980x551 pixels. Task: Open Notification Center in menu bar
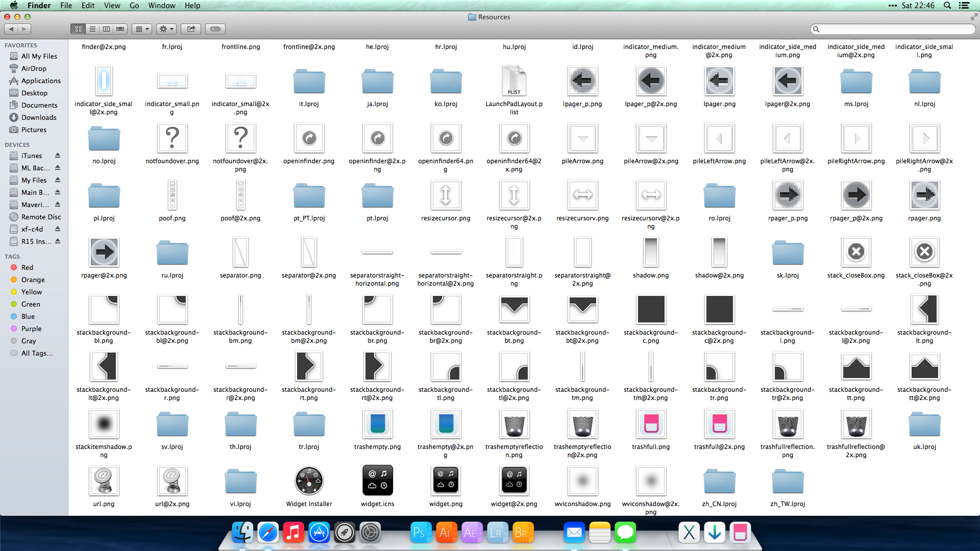[x=964, y=6]
